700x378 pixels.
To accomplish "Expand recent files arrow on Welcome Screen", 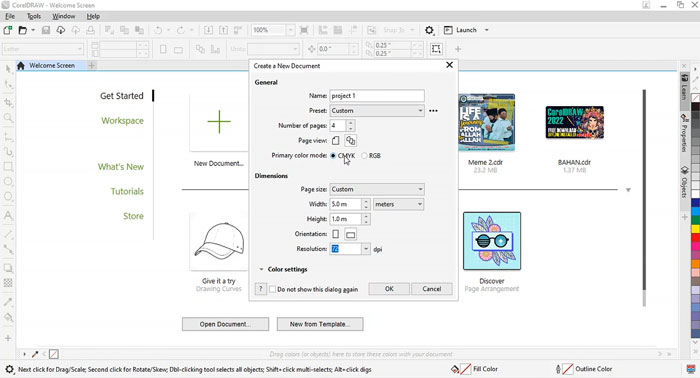I will tap(628, 190).
